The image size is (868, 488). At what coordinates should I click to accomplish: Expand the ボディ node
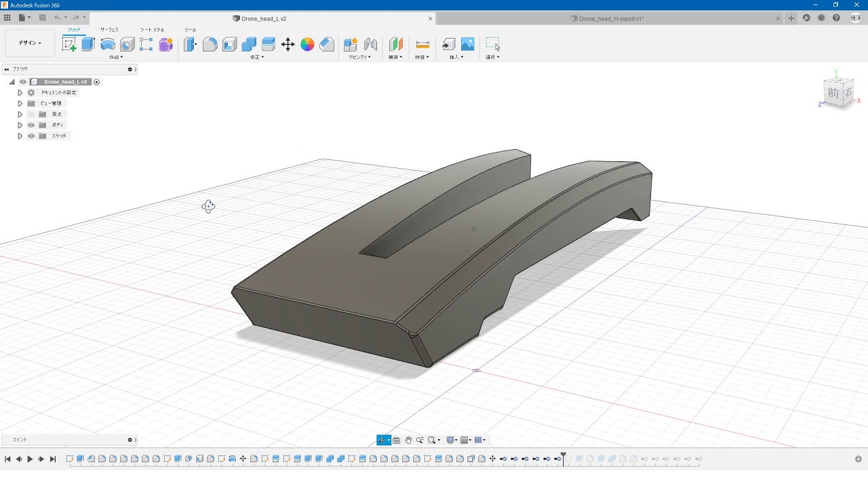click(20, 125)
